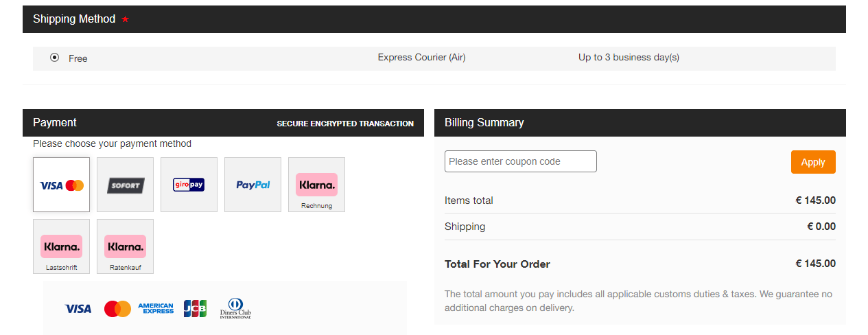
Task: Select Klarna Lastschrift payment tile
Action: pyautogui.click(x=61, y=246)
